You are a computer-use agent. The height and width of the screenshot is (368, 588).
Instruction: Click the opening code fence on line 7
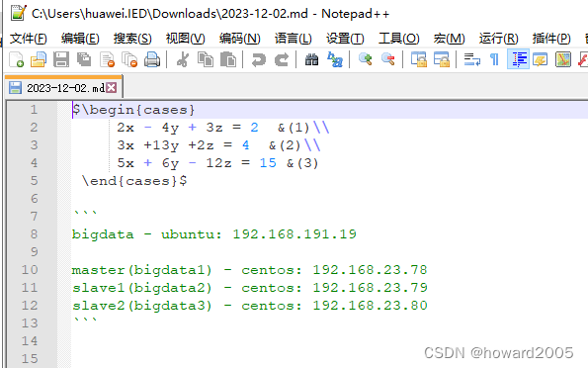(85, 214)
